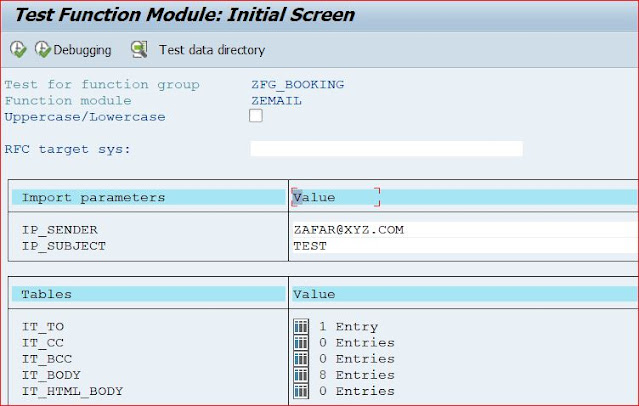
Task: Open Test data directory text button
Action: (x=212, y=50)
